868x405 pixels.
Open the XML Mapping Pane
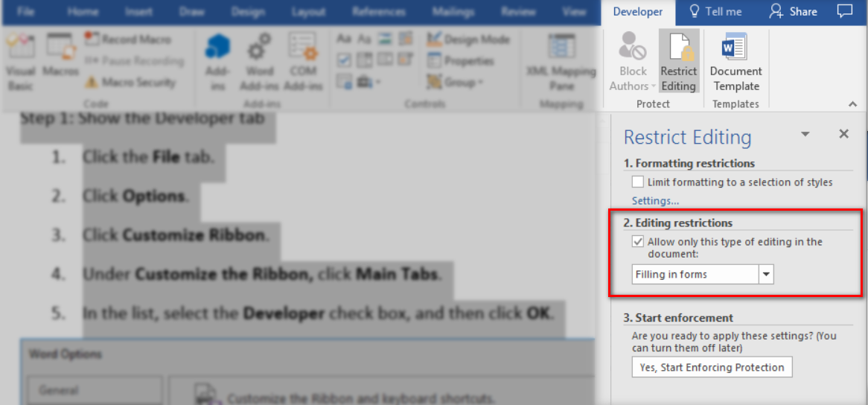point(561,63)
